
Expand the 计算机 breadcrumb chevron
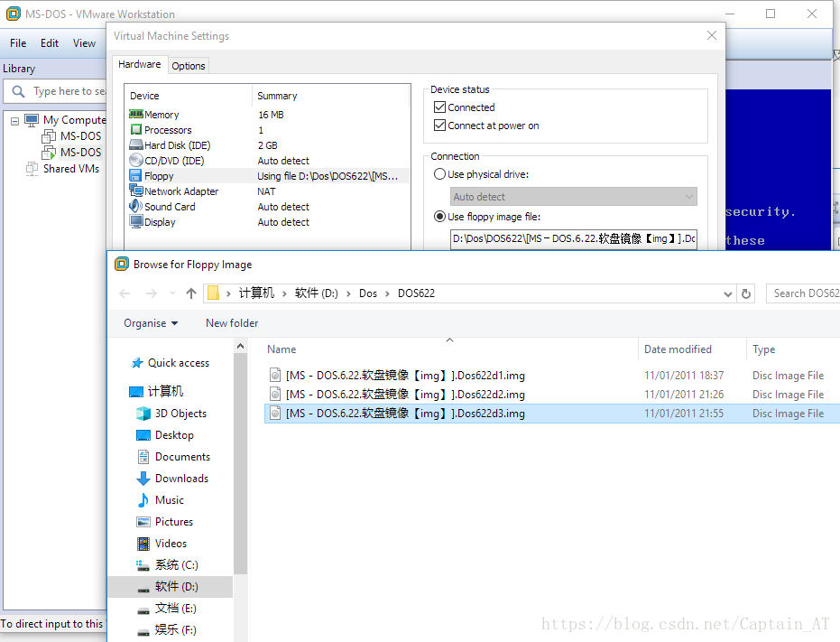tap(284, 293)
